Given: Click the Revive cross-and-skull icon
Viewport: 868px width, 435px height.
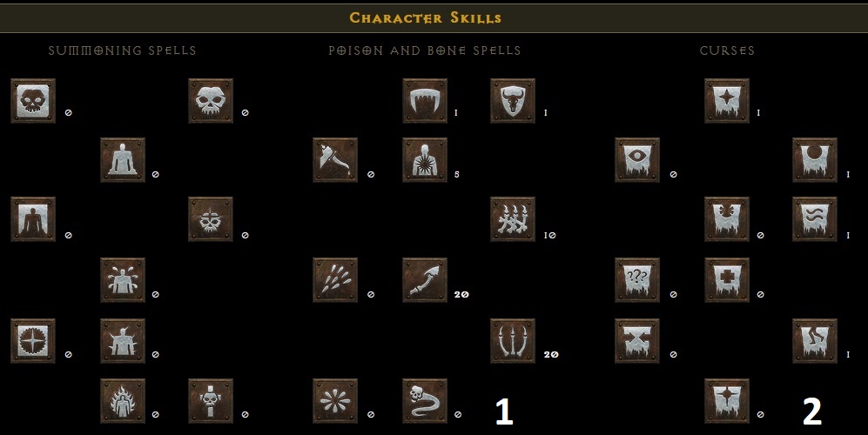Looking at the screenshot, I should 211,401.
